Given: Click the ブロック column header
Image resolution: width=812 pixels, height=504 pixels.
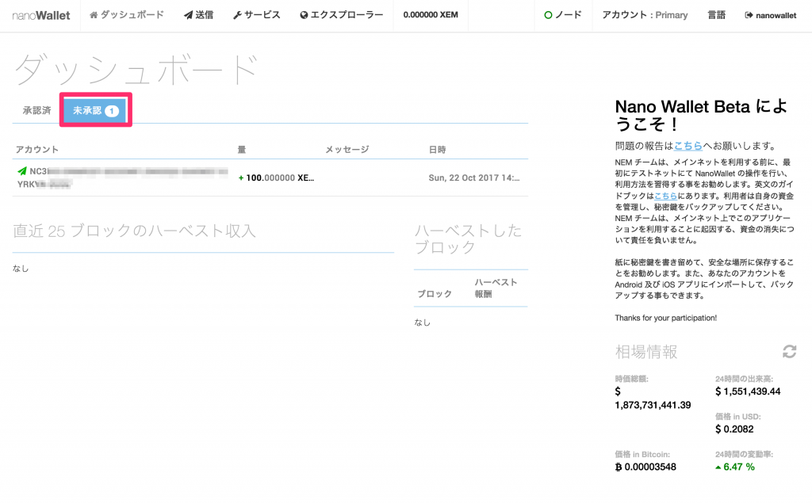Looking at the screenshot, I should (435, 293).
